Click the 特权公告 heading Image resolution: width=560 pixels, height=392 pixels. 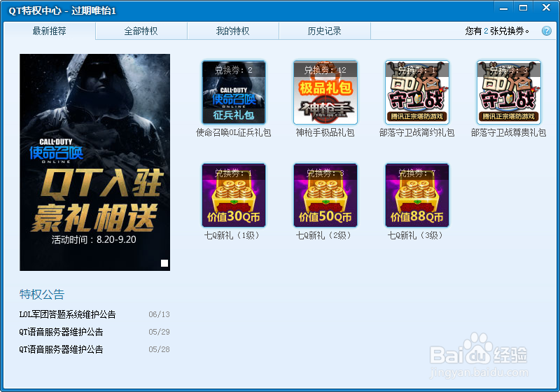tap(42, 295)
